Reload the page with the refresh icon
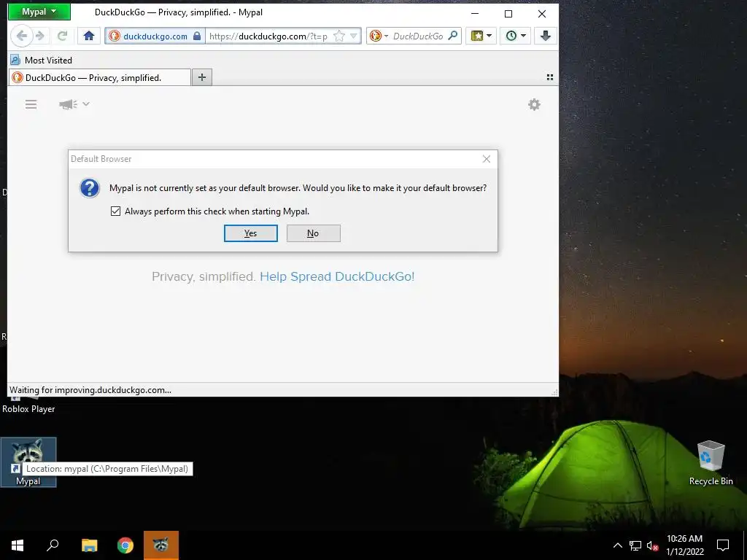The image size is (747, 560). [62, 36]
